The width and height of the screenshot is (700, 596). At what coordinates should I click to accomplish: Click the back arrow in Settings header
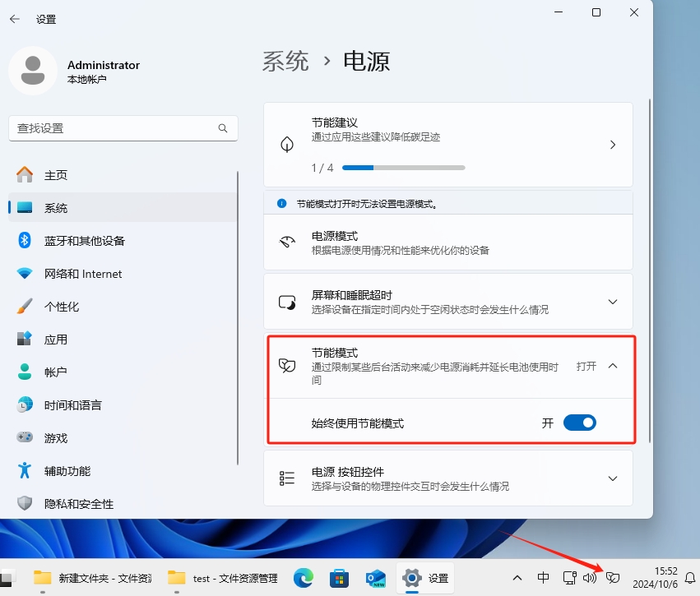point(15,19)
